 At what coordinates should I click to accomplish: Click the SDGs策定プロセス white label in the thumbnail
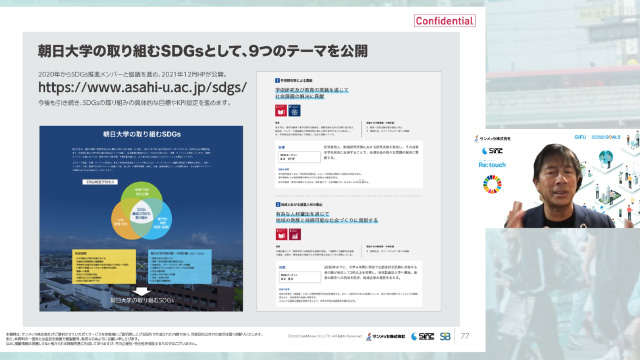(100, 182)
